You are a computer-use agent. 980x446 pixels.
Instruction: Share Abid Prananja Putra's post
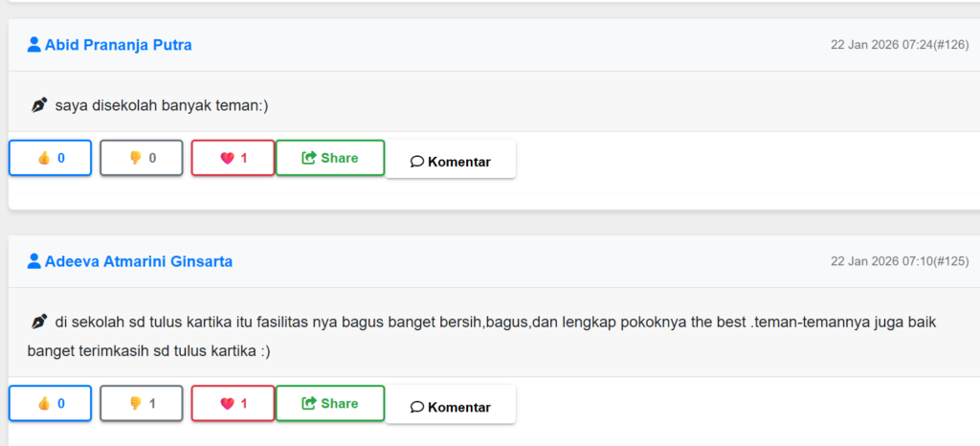329,158
